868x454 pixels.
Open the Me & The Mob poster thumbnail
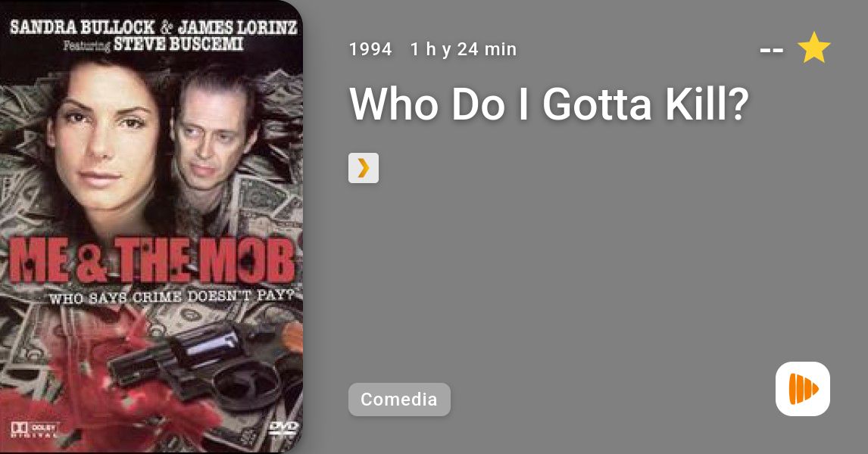click(151, 227)
